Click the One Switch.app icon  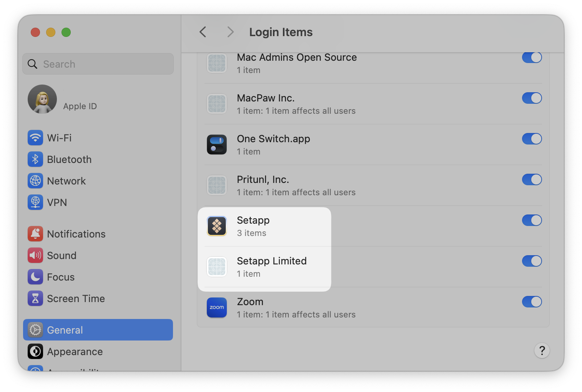[216, 145]
